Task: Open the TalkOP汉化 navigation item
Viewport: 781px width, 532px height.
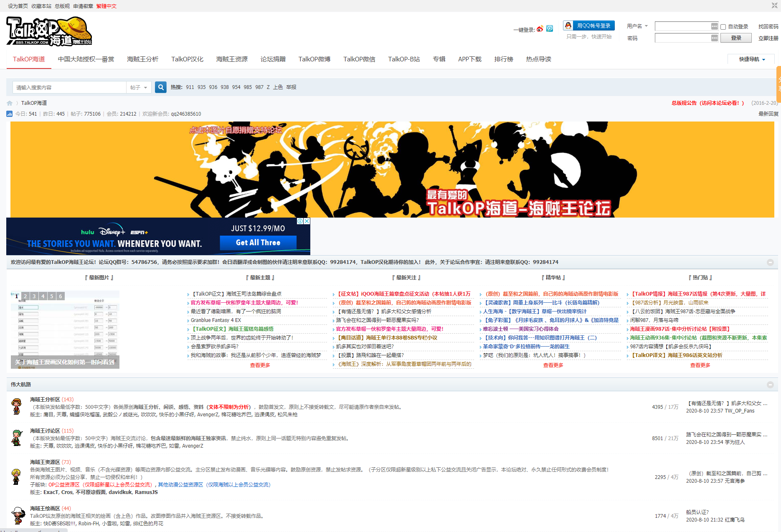Action: tap(187, 59)
